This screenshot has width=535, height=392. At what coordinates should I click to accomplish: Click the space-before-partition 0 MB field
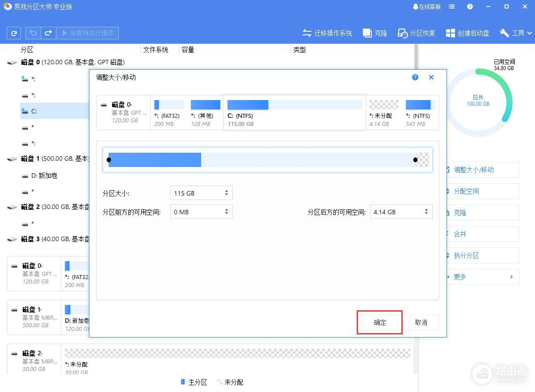(197, 212)
